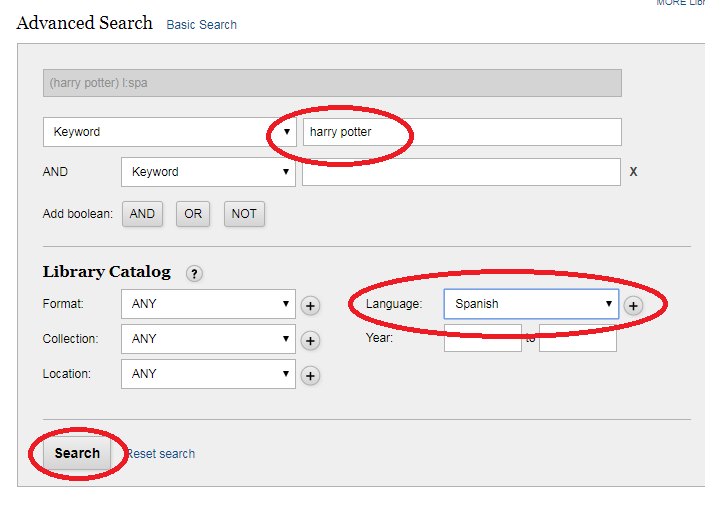Open the first Keyword field-type dropdown
Screen dimensions: 705x511
[170, 132]
